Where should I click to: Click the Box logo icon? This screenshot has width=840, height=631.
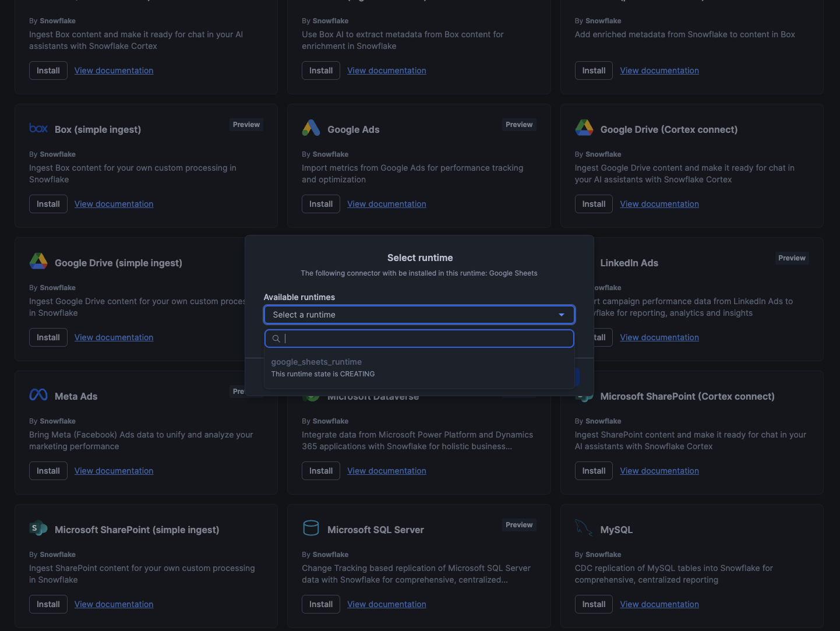point(38,128)
